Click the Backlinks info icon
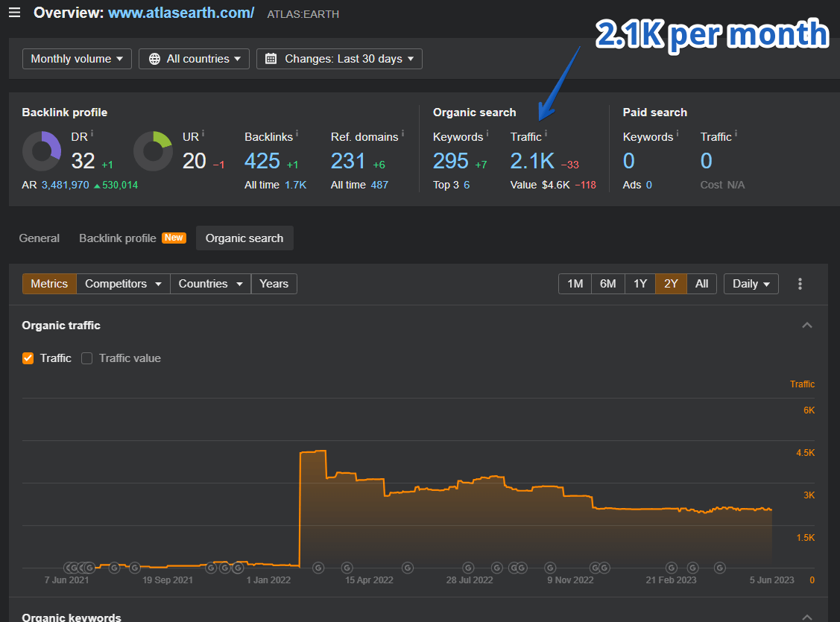Screen dimensions: 840x622 (x=297, y=133)
